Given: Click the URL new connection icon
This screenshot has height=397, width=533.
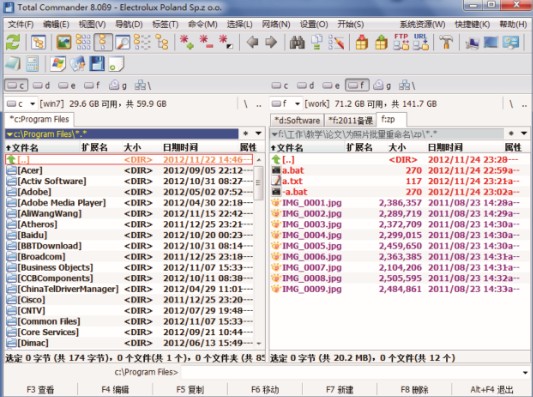Looking at the screenshot, I should pos(421,42).
